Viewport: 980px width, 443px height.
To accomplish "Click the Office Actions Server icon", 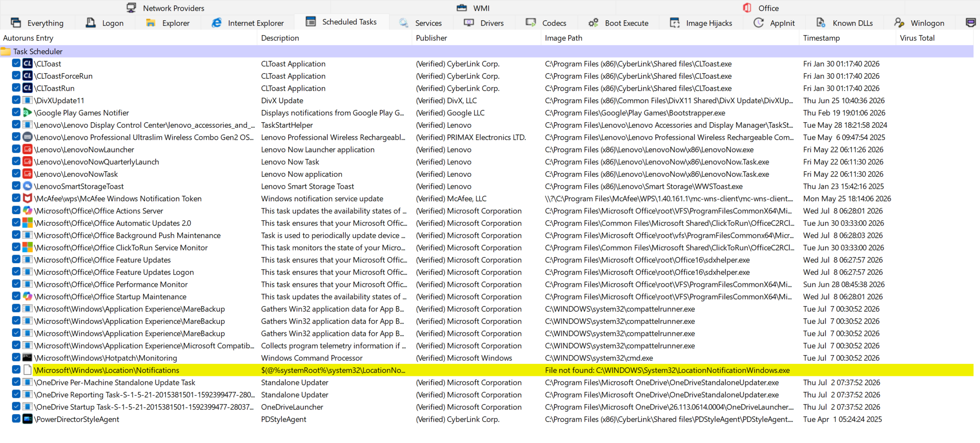I will tap(28, 211).
